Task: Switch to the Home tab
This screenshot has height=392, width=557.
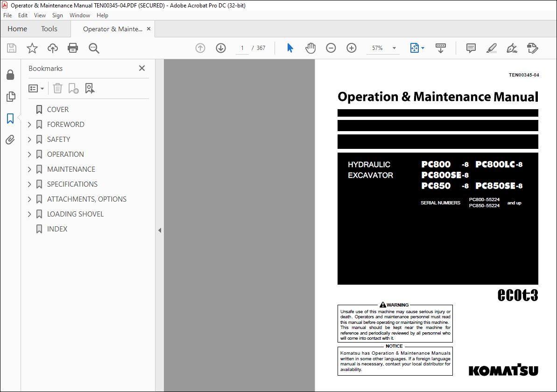Action: point(17,29)
